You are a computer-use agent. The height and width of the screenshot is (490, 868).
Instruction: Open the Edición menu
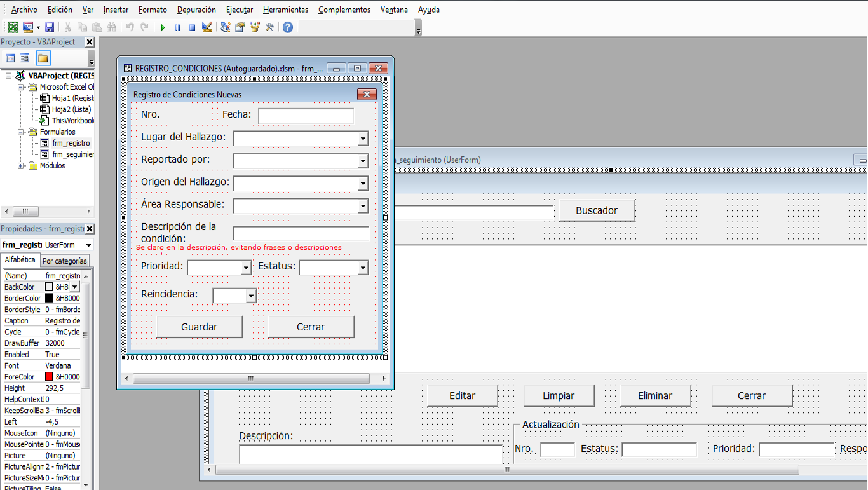point(60,10)
